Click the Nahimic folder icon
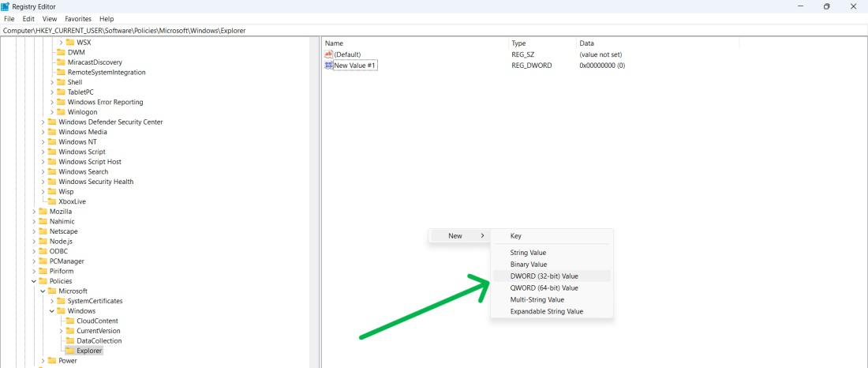This screenshot has width=868, height=368. point(43,222)
